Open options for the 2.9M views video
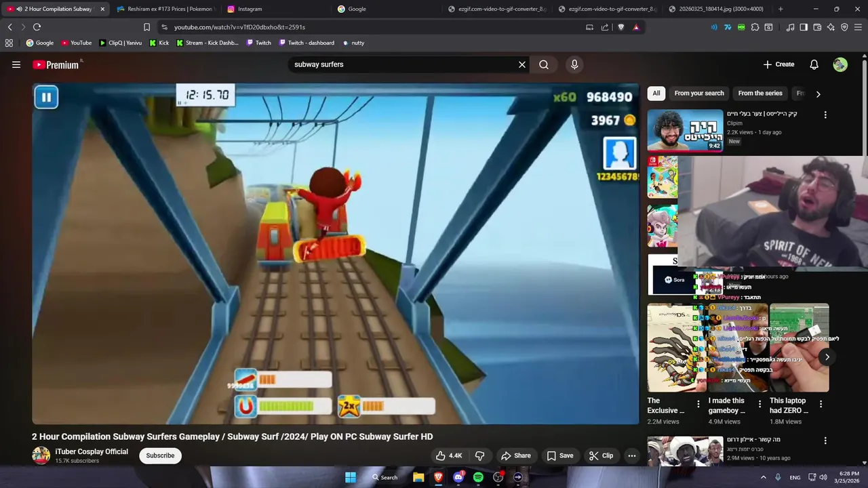Viewport: 868px width, 488px height. 825,441
